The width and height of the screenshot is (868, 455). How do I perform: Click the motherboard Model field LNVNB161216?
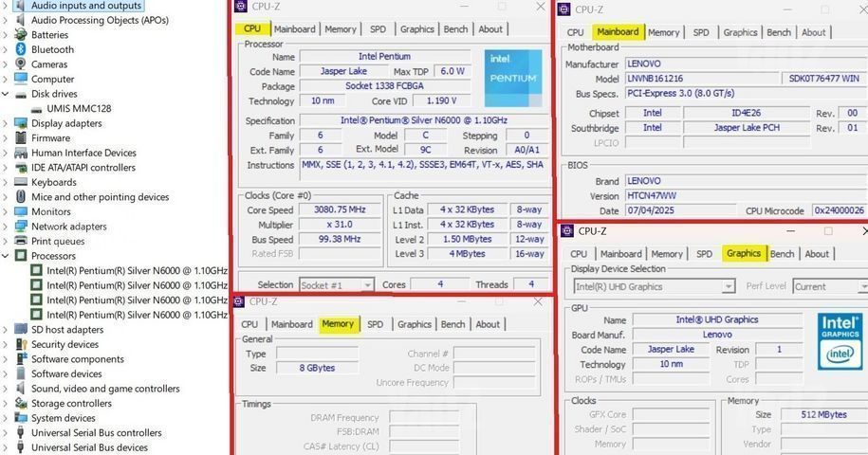point(701,79)
